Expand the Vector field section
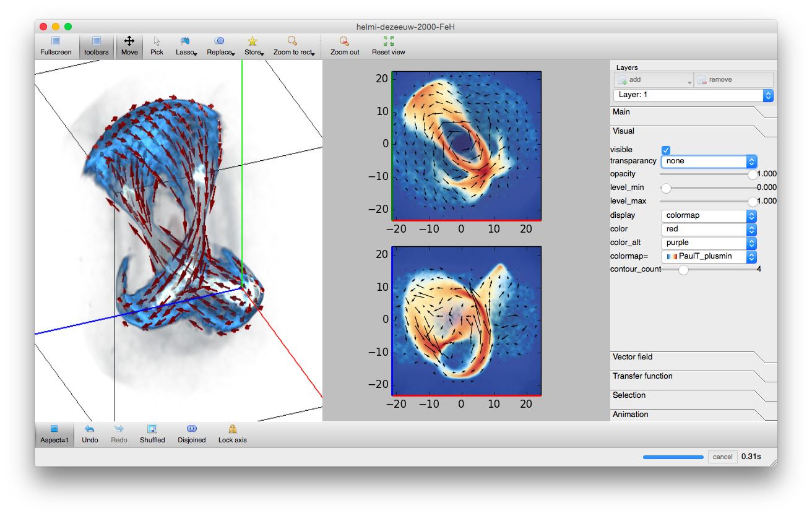This screenshot has height=516, width=812. pyautogui.click(x=633, y=357)
